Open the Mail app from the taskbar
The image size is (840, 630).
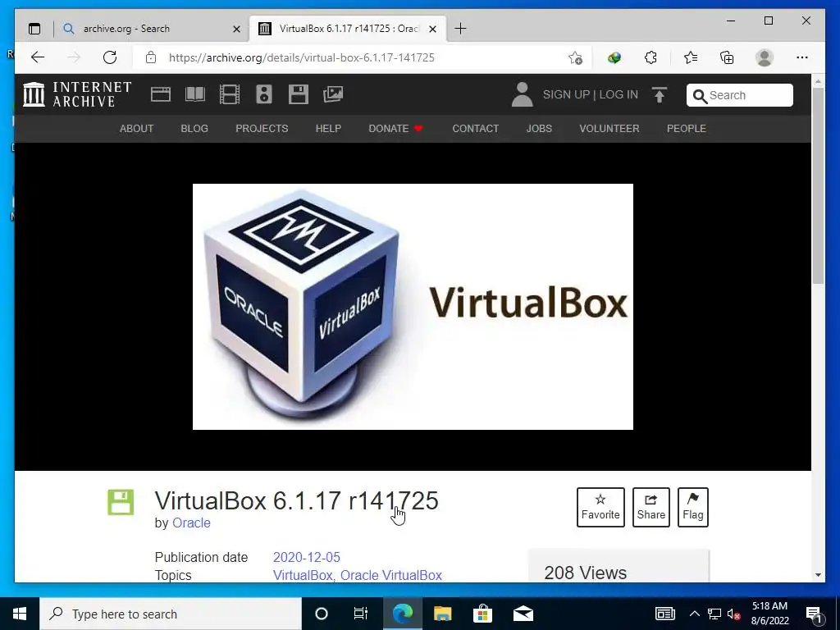(x=523, y=614)
